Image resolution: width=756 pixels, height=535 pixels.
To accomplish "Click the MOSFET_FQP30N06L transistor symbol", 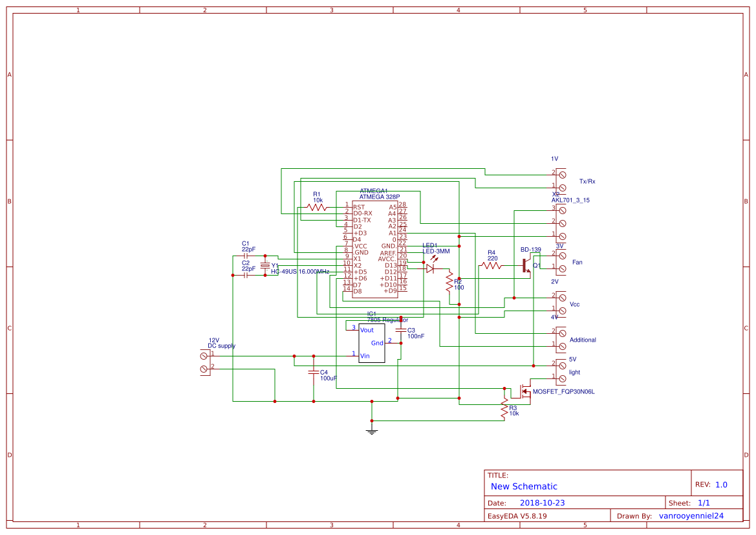I will click(524, 391).
